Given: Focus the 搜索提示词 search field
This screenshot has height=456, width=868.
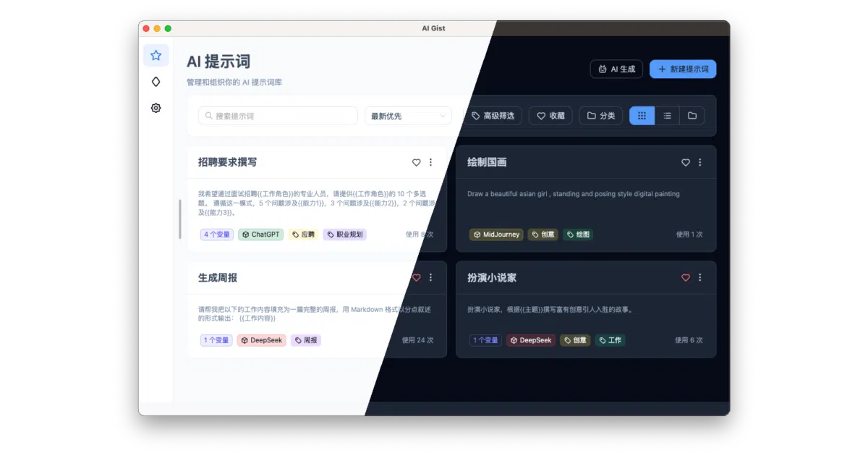Looking at the screenshot, I should (x=278, y=116).
